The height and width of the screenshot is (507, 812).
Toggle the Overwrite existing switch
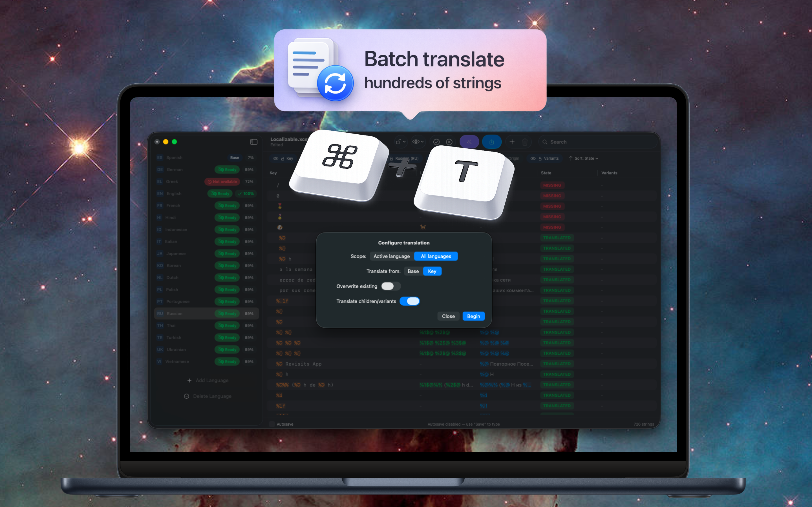pos(390,286)
